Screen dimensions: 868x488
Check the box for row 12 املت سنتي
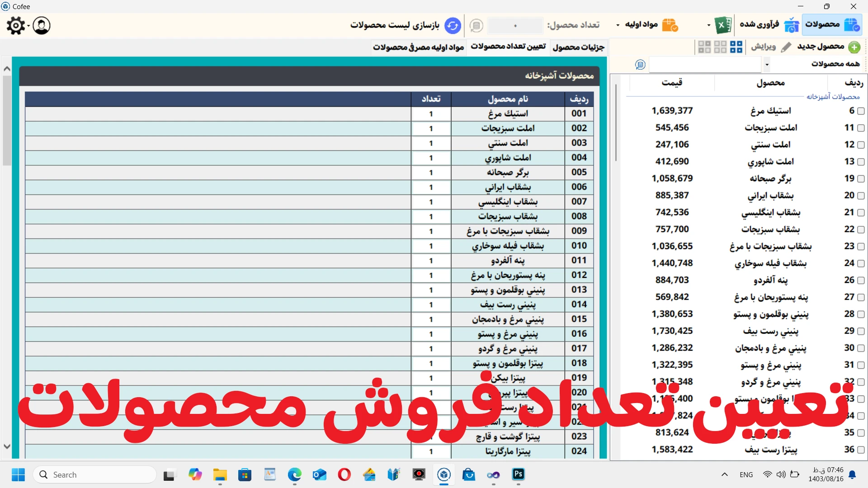point(861,145)
